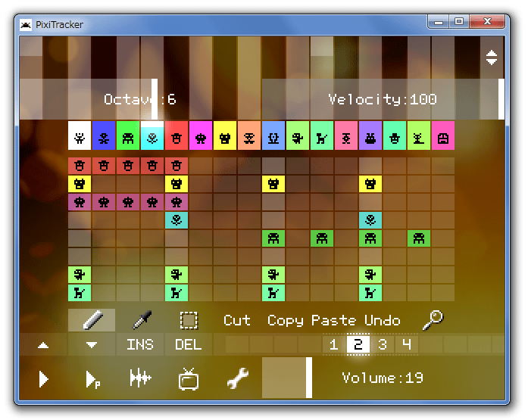The height and width of the screenshot is (420, 528).
Task: Toggle the keyboard up/down arrow at top right
Action: (x=492, y=58)
